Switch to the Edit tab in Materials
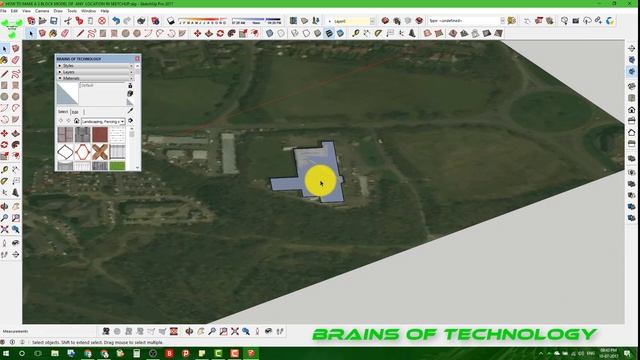 click(x=75, y=112)
